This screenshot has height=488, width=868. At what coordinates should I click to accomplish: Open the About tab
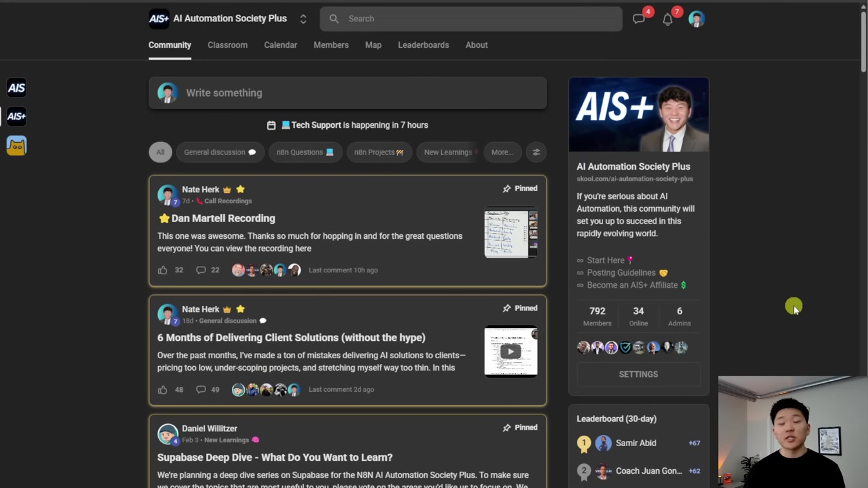477,45
